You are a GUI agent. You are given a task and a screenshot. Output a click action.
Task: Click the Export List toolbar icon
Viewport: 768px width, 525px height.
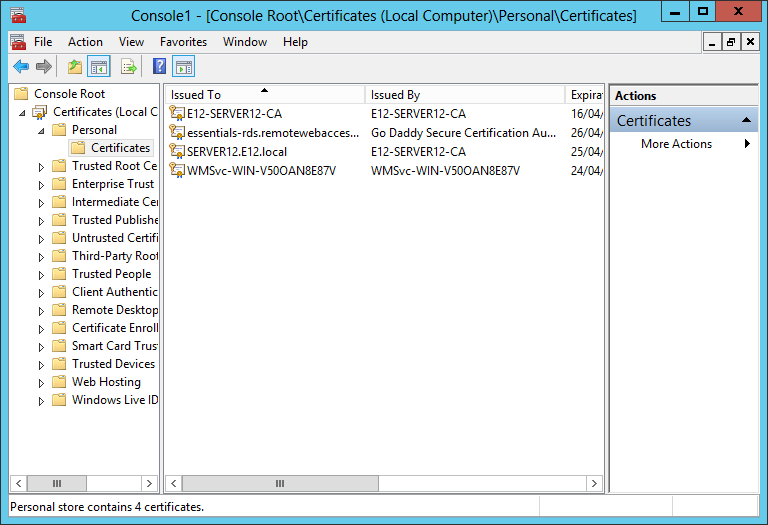128,67
